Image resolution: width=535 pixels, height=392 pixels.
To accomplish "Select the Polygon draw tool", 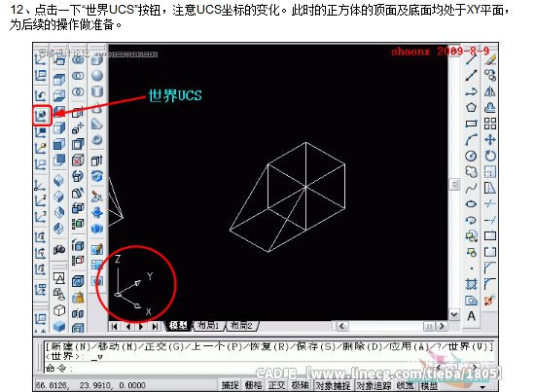I will click(x=471, y=107).
